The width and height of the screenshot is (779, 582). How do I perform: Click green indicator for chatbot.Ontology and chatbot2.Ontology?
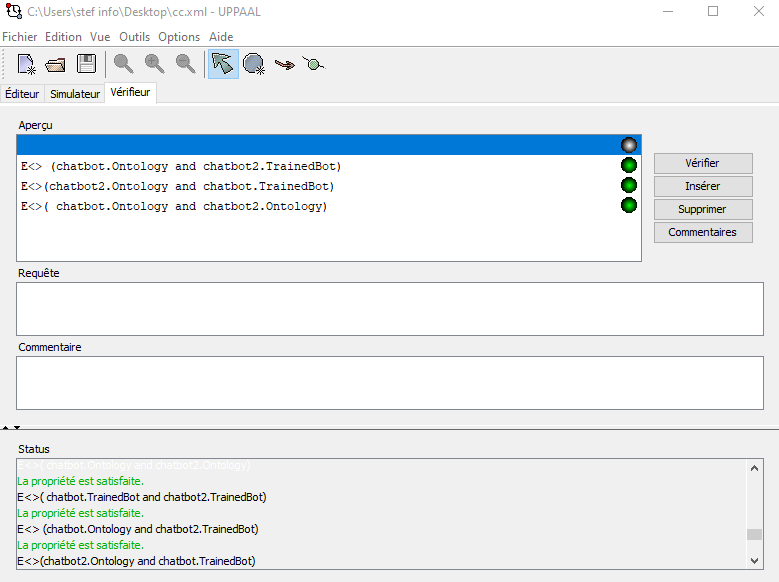click(628, 205)
